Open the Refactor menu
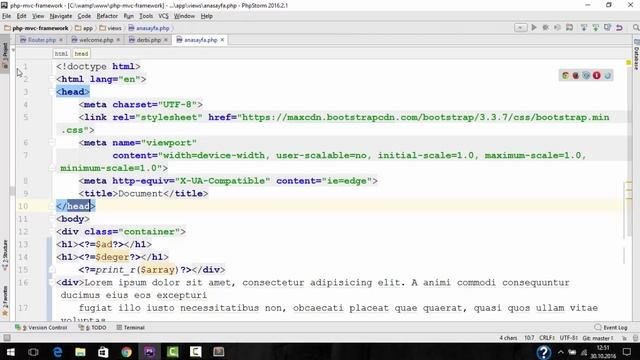This screenshot has width=640, height=360. [x=107, y=16]
